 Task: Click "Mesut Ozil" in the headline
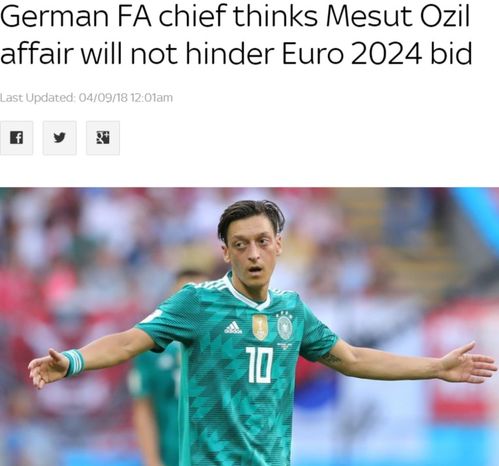(398, 16)
